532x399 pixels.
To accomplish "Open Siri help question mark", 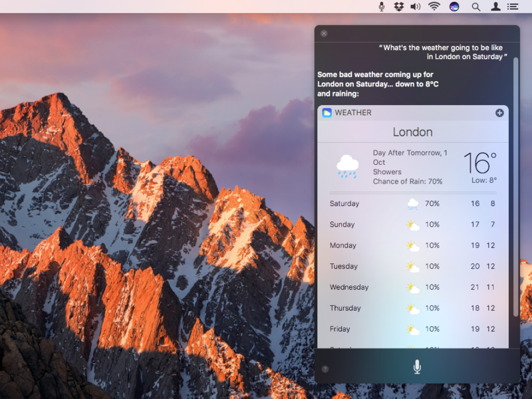I will click(325, 369).
